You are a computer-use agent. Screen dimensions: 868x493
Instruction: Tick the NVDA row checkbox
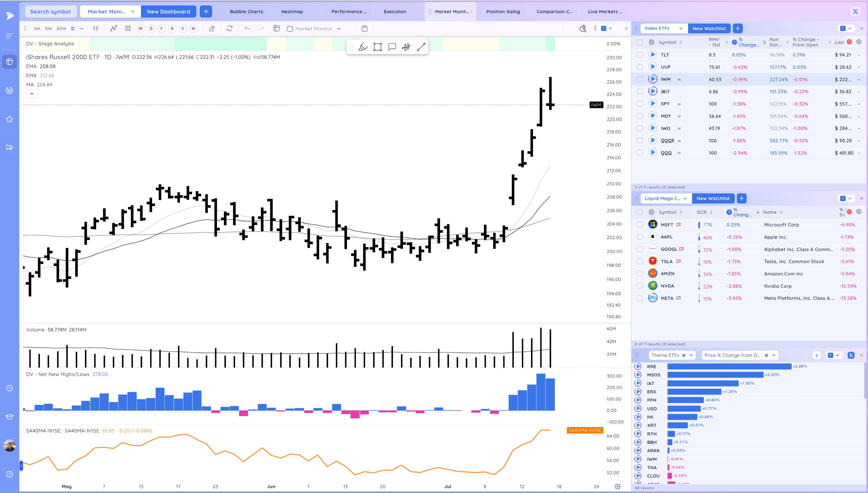639,286
